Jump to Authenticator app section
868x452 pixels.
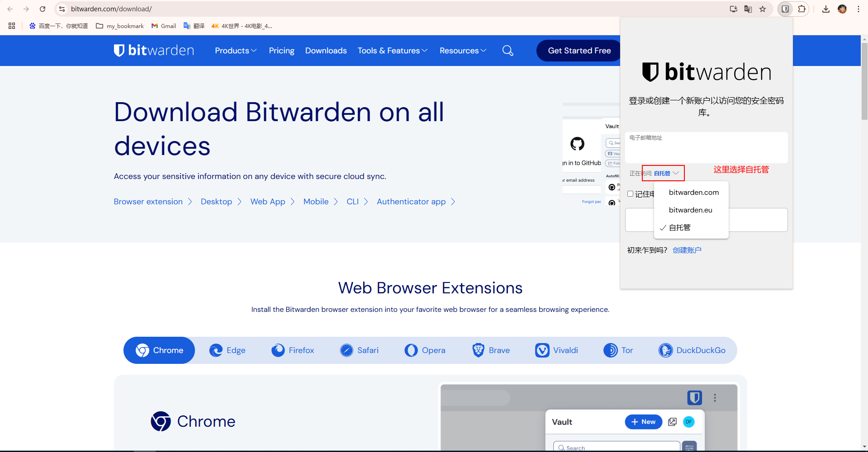416,202
